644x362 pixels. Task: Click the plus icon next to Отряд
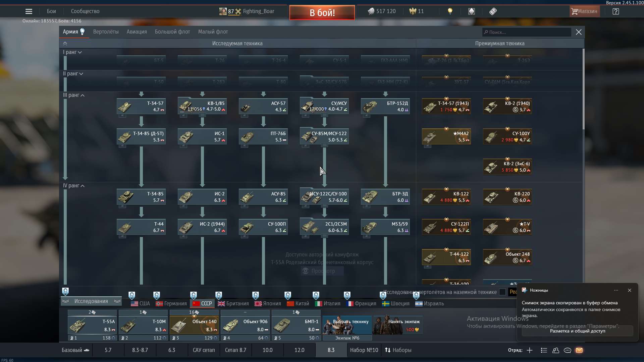[530, 350]
